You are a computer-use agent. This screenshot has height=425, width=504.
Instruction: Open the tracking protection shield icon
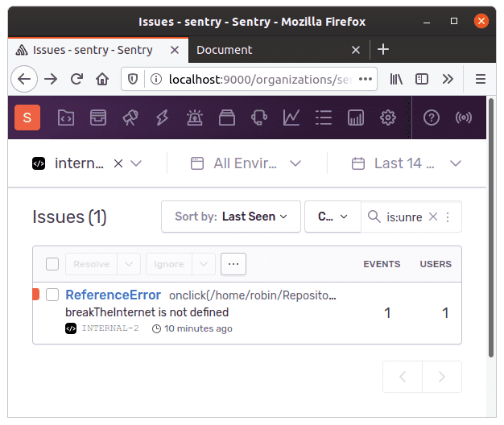point(133,79)
